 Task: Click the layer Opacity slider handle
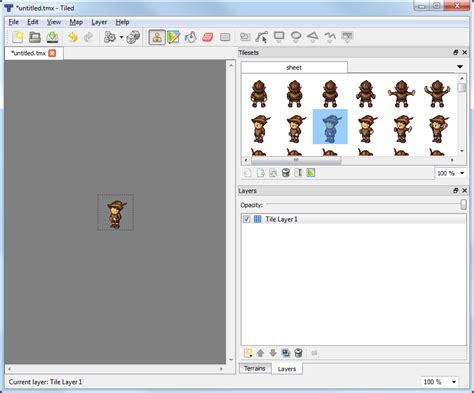pos(463,204)
